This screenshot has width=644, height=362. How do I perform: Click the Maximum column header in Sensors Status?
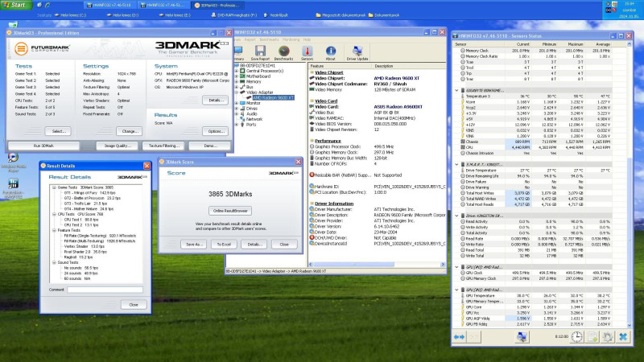[575, 44]
